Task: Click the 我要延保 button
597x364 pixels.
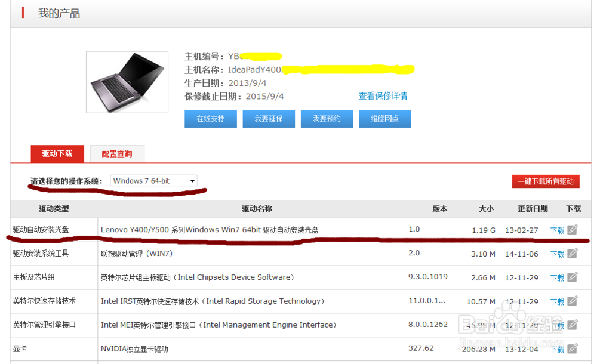Action: pos(269,119)
